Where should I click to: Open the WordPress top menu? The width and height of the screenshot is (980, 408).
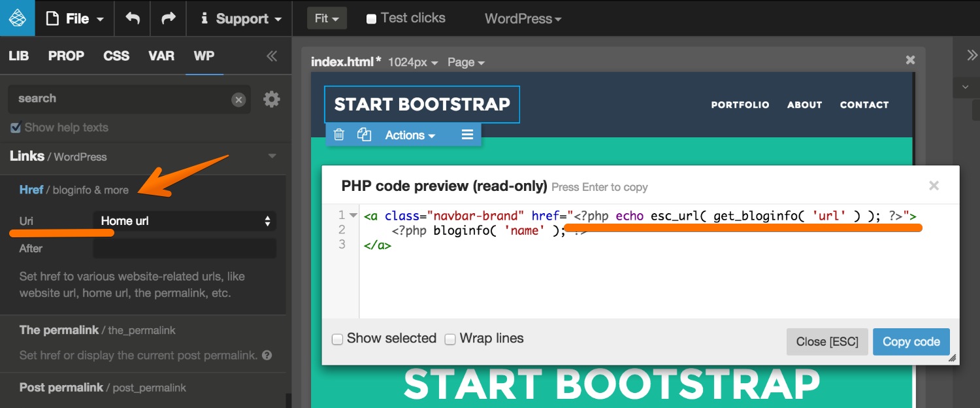[x=523, y=19]
